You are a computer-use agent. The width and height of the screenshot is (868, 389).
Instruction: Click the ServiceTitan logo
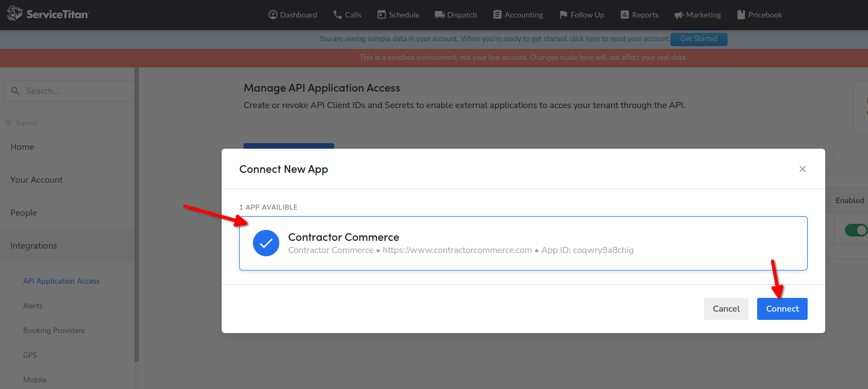coord(48,14)
